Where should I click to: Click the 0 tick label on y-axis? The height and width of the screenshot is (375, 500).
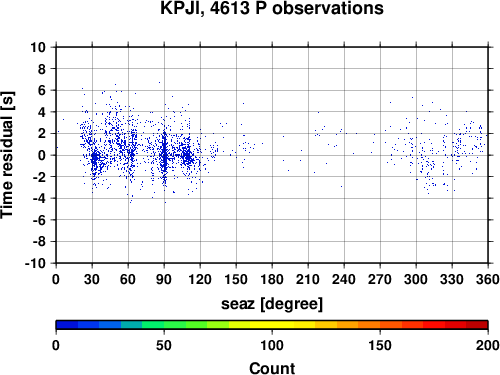[x=42, y=155]
